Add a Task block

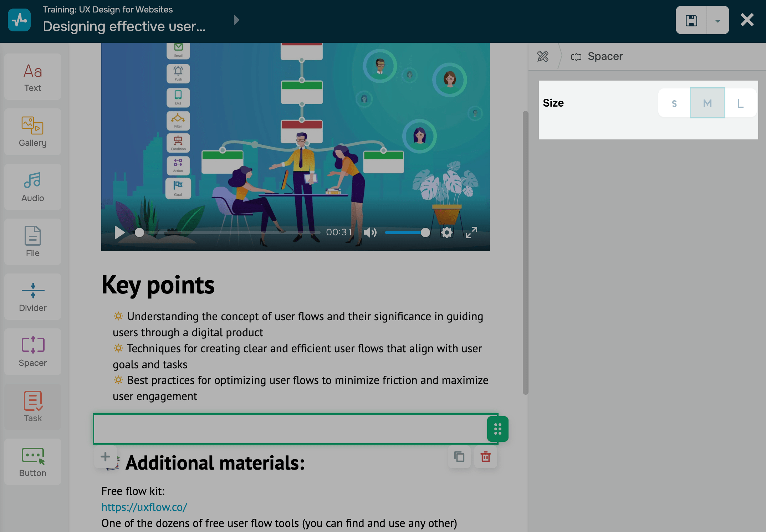tap(33, 406)
